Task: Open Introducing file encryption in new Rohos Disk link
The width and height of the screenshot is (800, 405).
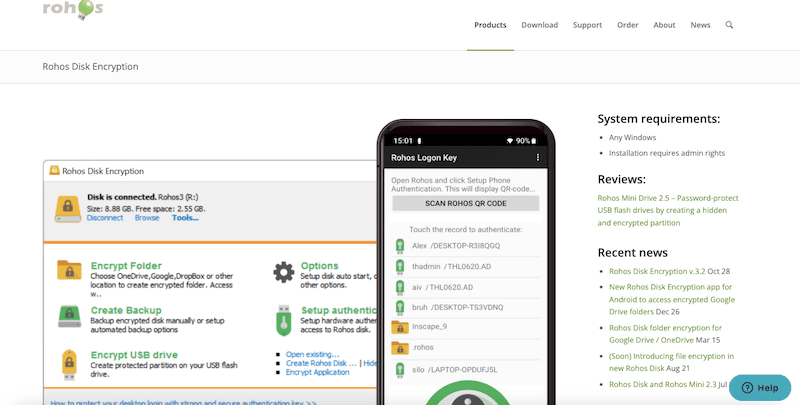Action: (671, 362)
